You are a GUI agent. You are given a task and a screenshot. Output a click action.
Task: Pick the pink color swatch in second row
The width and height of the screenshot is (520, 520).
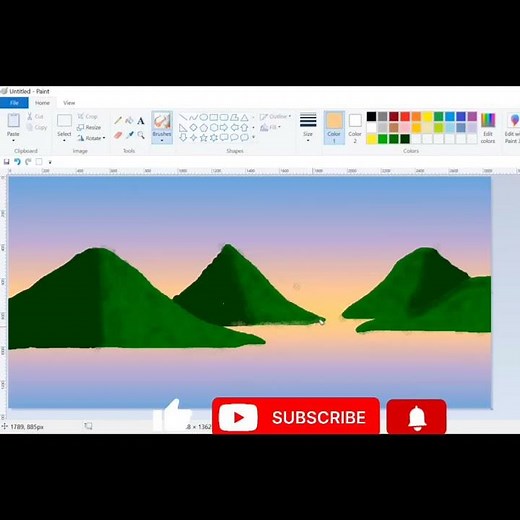tap(405, 128)
